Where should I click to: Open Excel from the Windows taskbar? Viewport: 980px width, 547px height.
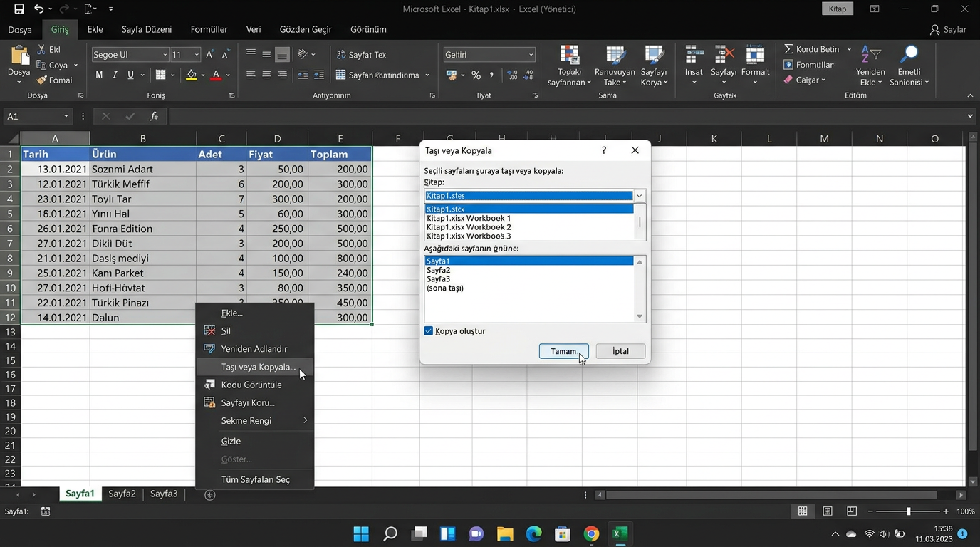click(x=620, y=533)
